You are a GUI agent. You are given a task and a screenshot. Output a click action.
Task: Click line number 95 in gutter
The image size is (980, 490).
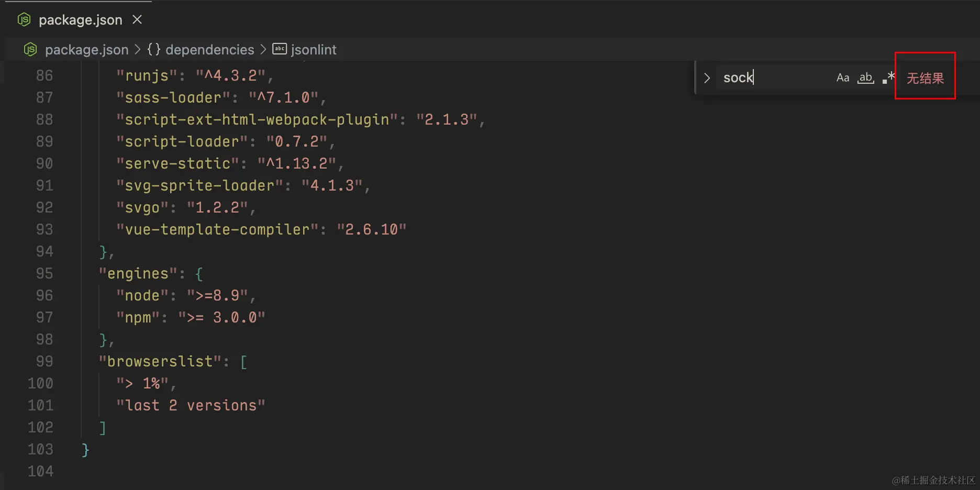click(44, 274)
